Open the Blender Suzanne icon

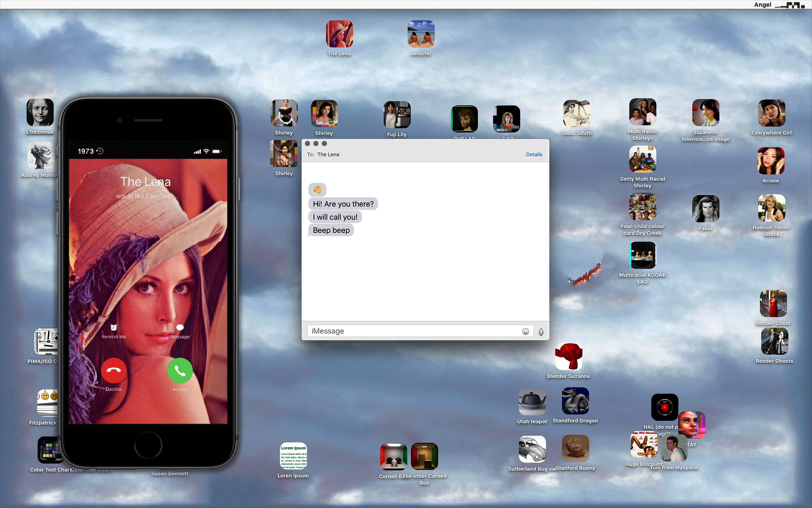(x=568, y=357)
